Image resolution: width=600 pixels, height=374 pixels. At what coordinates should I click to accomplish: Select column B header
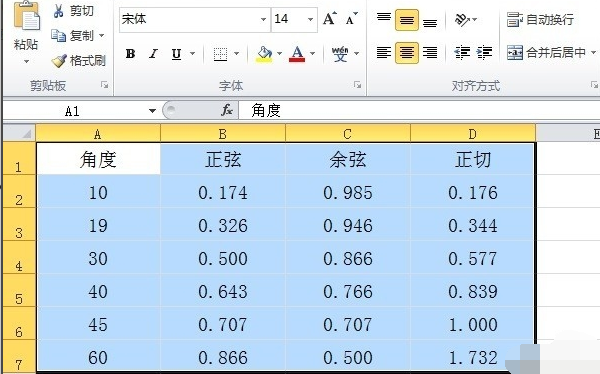[x=223, y=134]
